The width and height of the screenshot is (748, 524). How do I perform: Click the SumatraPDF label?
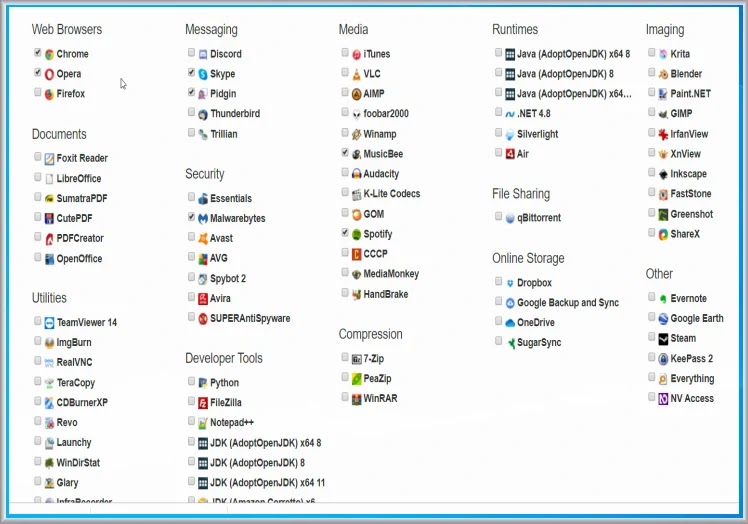(82, 199)
